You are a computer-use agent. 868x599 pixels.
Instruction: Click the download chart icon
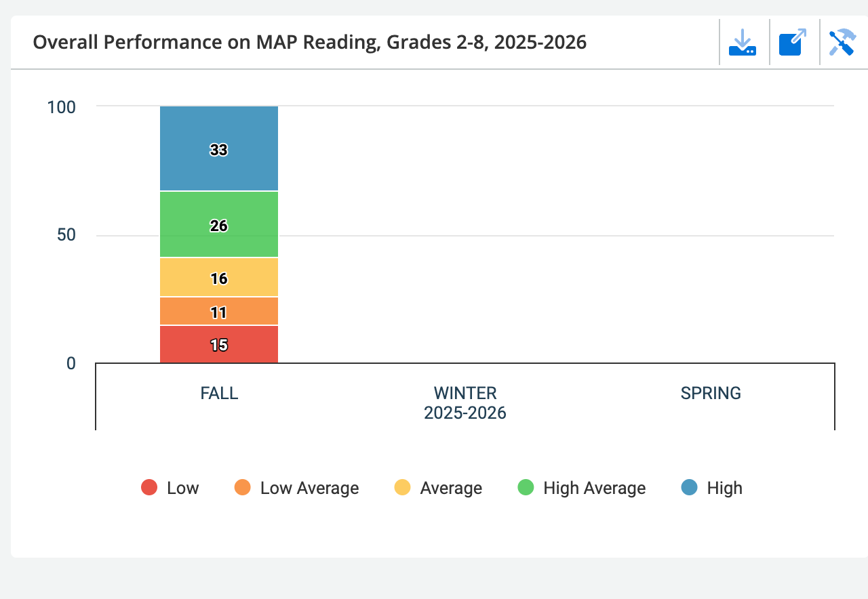tap(743, 43)
